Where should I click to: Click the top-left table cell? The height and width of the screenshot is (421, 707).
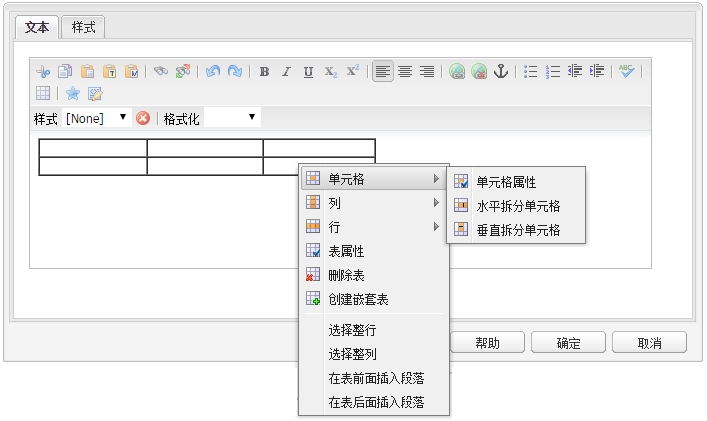(x=93, y=148)
